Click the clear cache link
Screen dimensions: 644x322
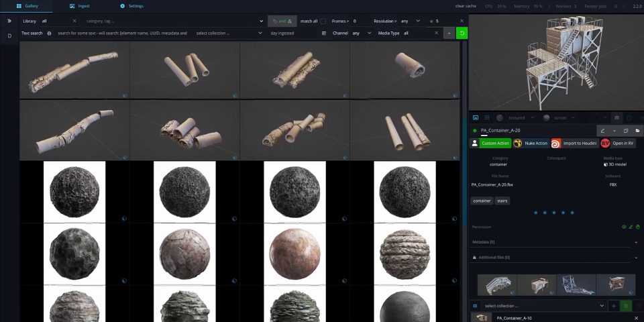466,5
